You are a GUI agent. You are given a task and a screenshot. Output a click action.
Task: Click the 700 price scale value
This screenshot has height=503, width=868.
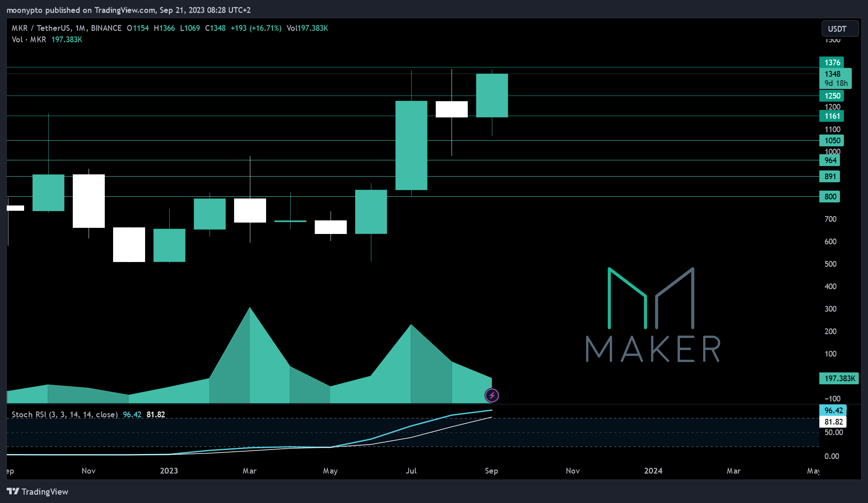coord(830,219)
